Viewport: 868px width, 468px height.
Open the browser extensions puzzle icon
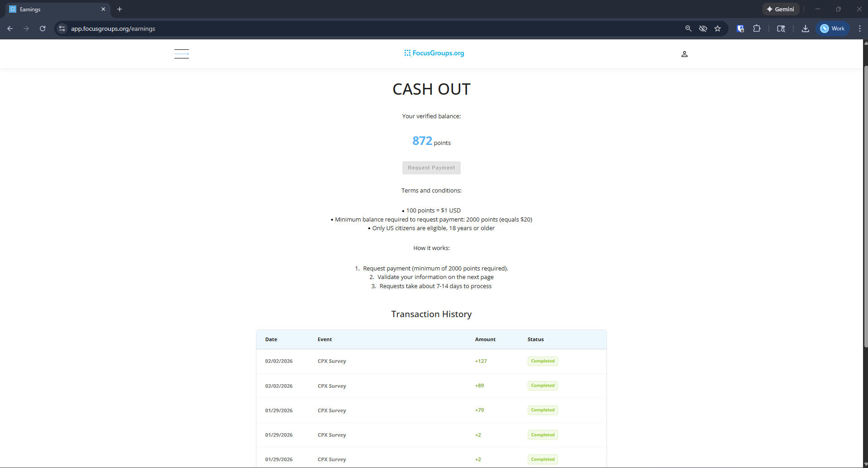click(x=757, y=29)
